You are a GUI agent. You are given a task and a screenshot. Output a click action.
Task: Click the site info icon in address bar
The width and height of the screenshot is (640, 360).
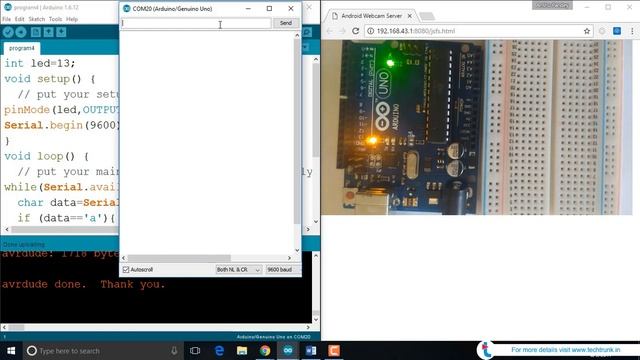(370, 31)
